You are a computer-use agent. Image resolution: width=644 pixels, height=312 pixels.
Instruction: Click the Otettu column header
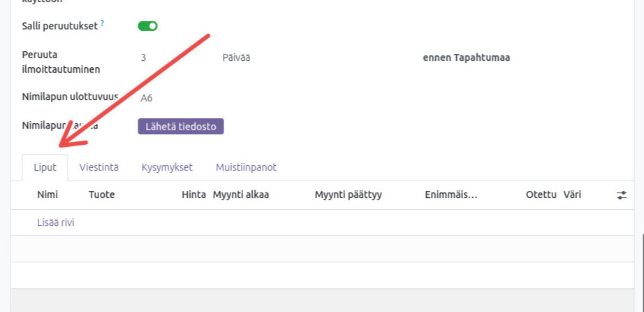tap(541, 195)
